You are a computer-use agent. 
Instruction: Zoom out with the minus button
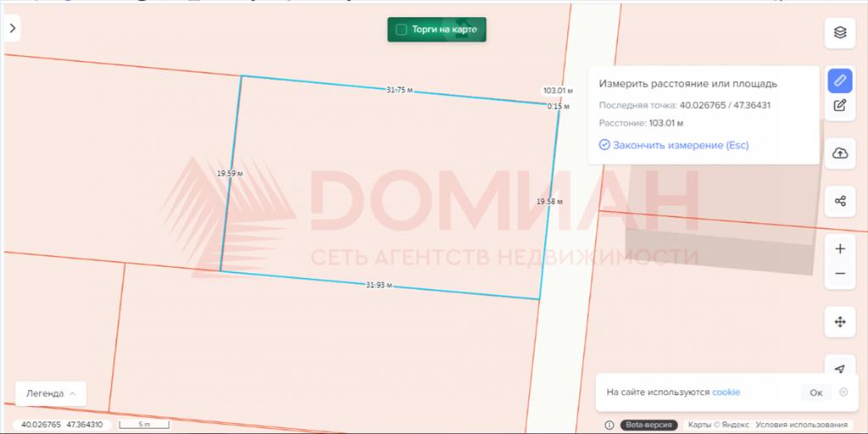(840, 274)
